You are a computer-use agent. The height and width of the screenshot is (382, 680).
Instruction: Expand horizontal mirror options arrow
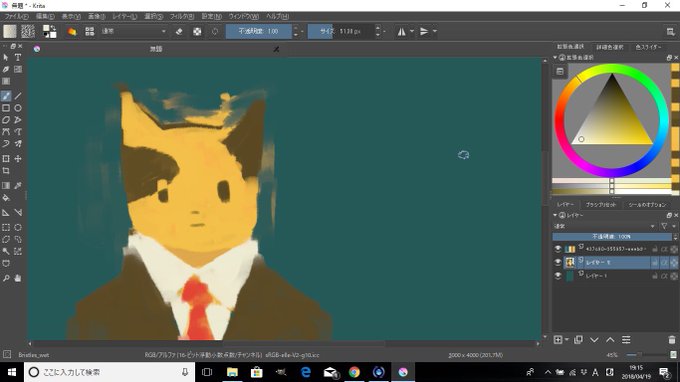(x=412, y=31)
